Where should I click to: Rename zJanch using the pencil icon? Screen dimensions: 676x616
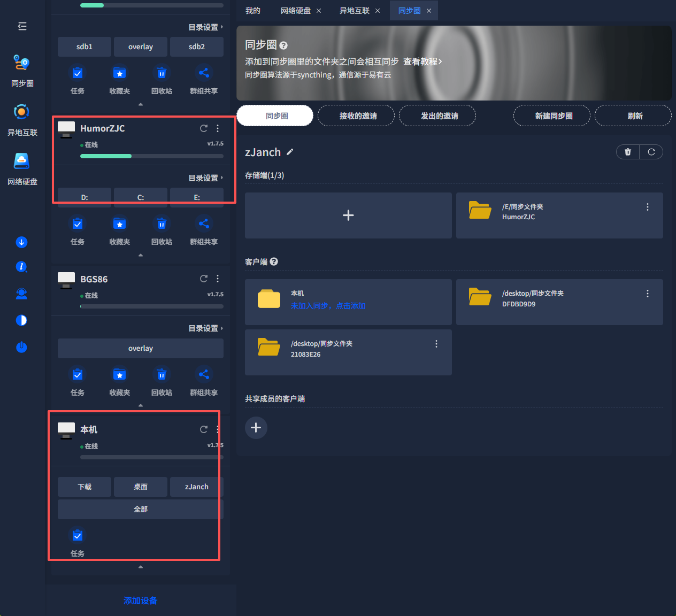(290, 152)
